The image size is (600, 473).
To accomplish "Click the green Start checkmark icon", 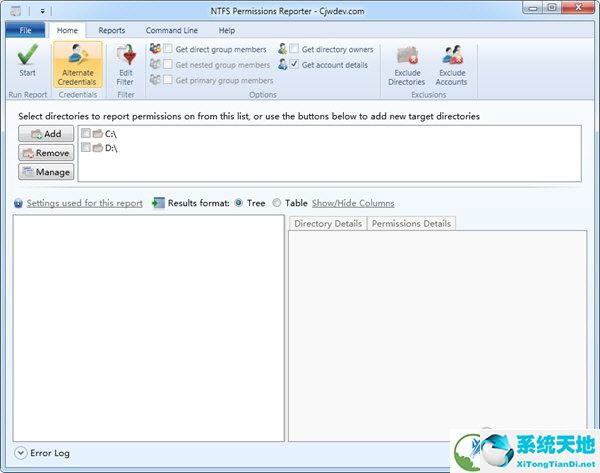I will tap(28, 54).
